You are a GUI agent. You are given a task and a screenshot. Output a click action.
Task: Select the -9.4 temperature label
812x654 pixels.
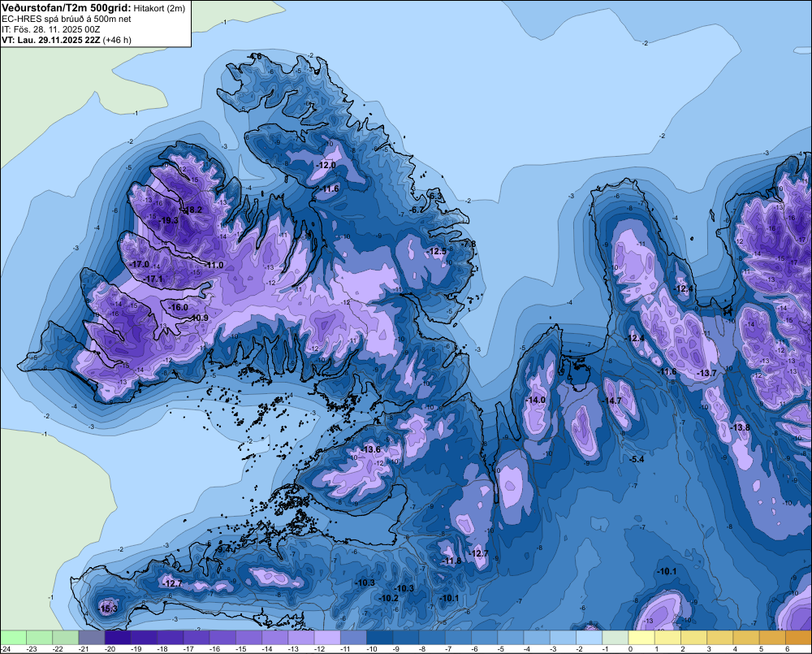[223, 549]
